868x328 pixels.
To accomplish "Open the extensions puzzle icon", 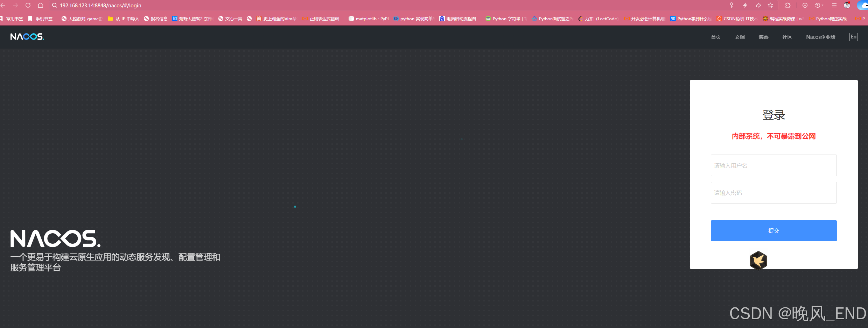I will tap(787, 5).
